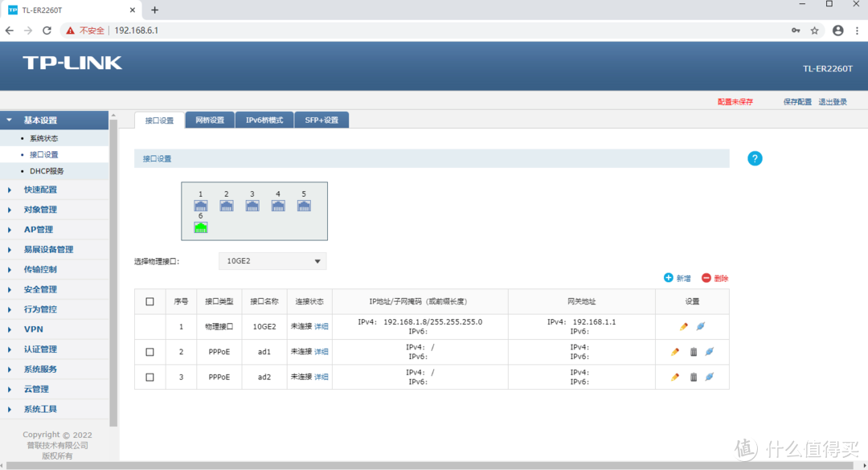Click 新增 to add an interface
This screenshot has width=868, height=470.
click(677, 278)
